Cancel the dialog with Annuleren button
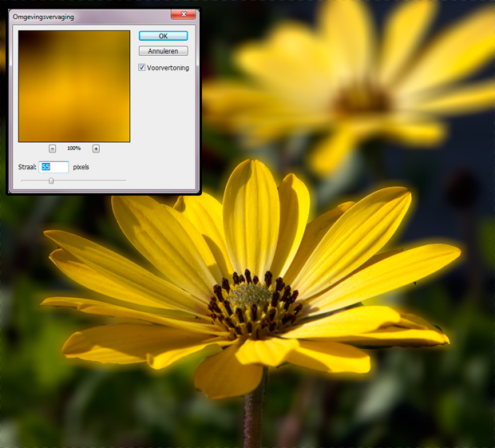This screenshot has height=448, width=495. [x=163, y=51]
